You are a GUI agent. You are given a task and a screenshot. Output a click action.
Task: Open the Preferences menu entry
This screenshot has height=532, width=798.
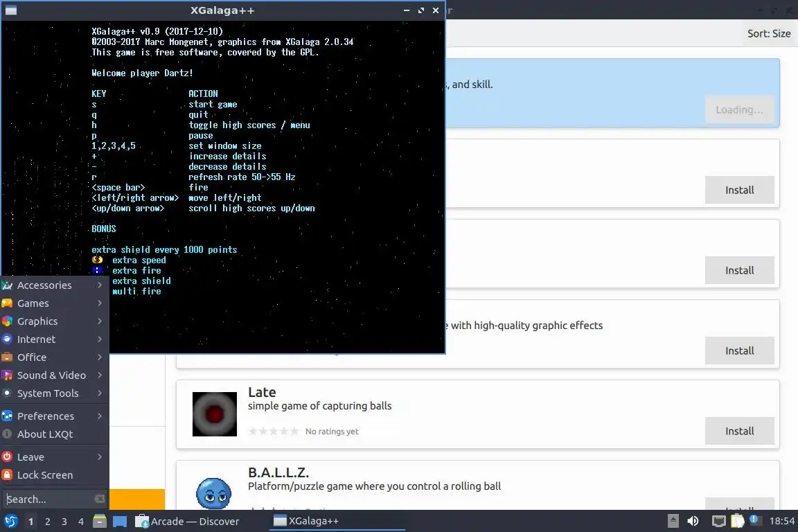coord(55,416)
